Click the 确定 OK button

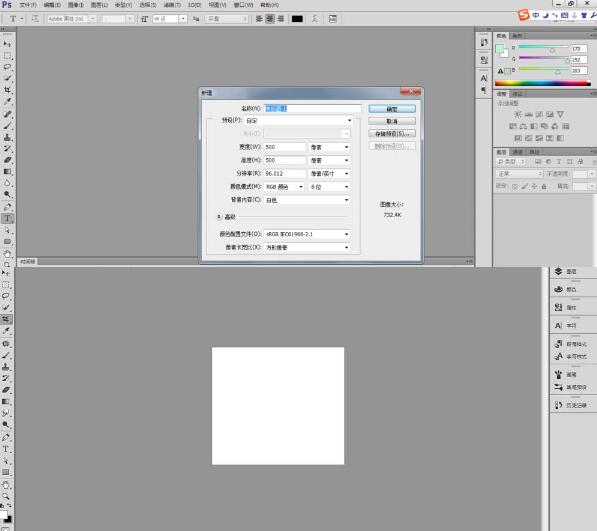(x=392, y=109)
